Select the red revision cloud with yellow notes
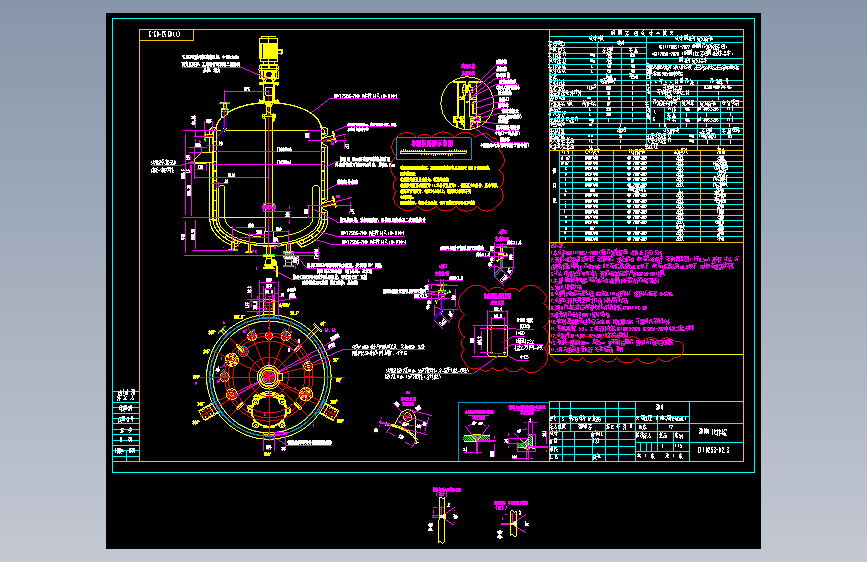The width and height of the screenshot is (867, 562). 448,171
